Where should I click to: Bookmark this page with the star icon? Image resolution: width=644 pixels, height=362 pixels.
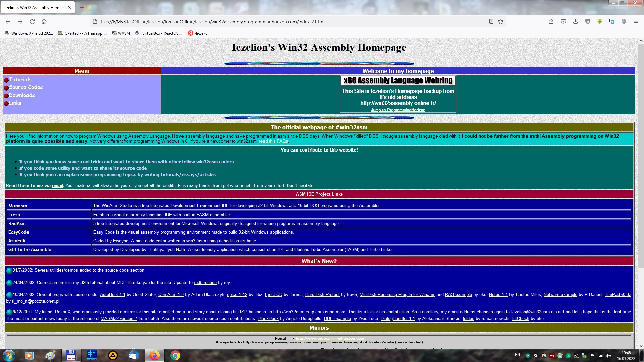pyautogui.click(x=501, y=22)
